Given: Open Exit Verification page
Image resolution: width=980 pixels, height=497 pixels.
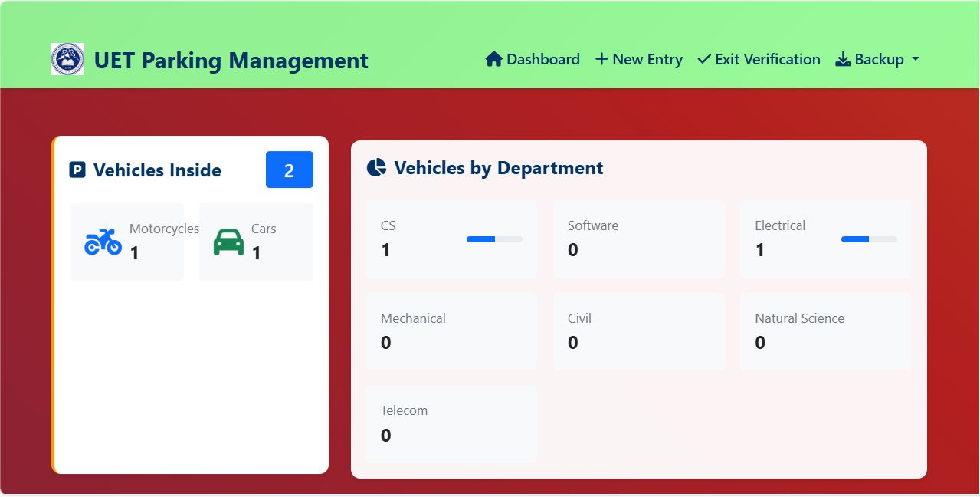Looking at the screenshot, I should 767,59.
